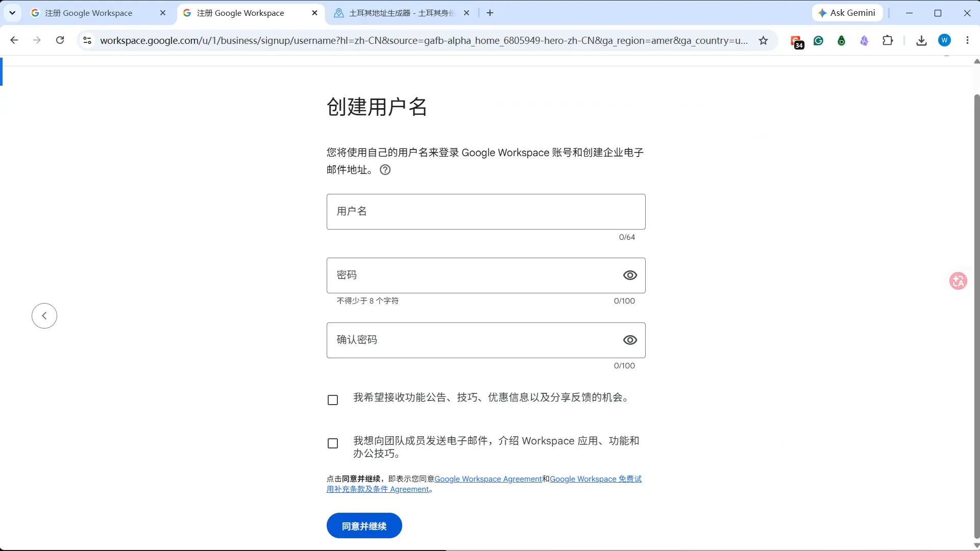Open the Google Workspace Agreement link

488,479
